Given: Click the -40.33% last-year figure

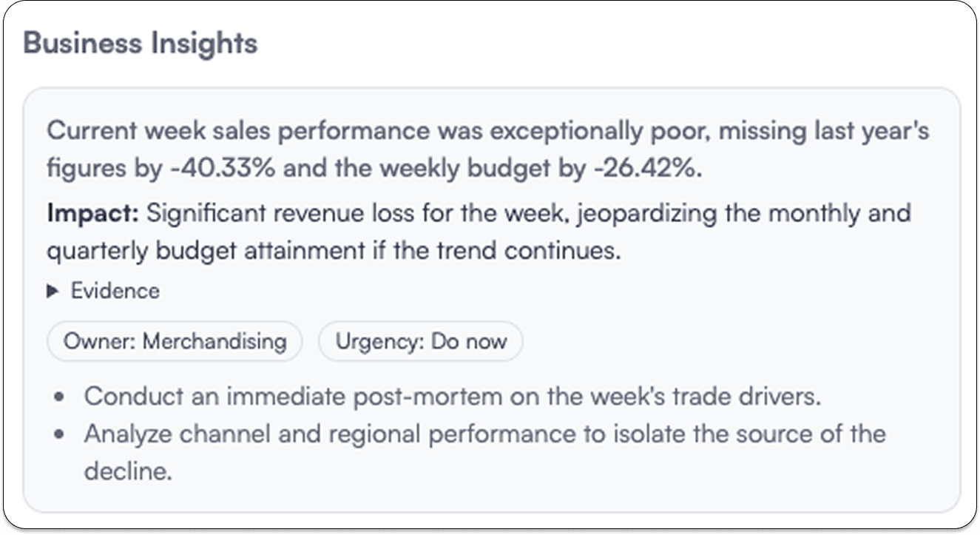Looking at the screenshot, I should pyautogui.click(x=221, y=169).
